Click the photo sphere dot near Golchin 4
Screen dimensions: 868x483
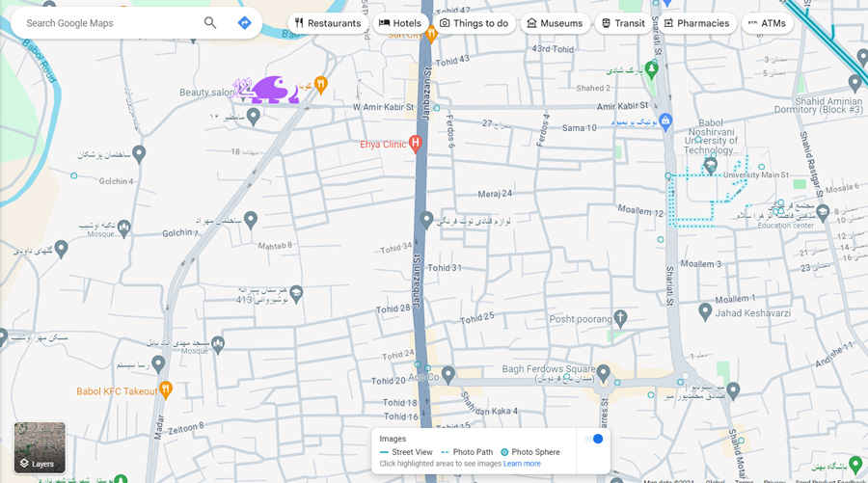tap(73, 175)
